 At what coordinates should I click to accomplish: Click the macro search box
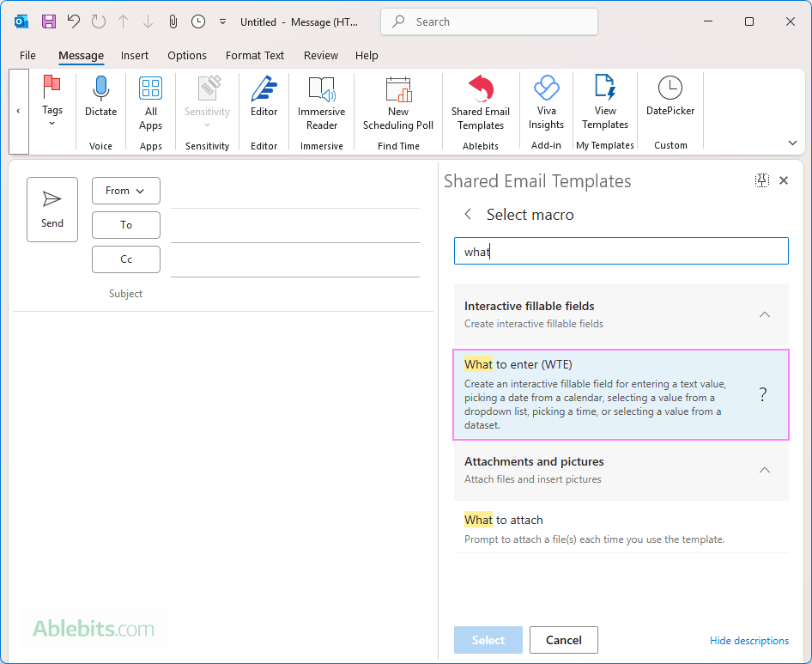621,252
